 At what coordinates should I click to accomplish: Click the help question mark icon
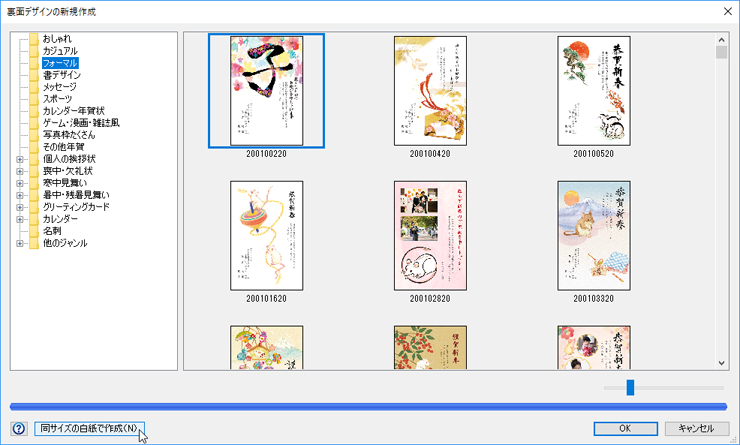coord(18,429)
